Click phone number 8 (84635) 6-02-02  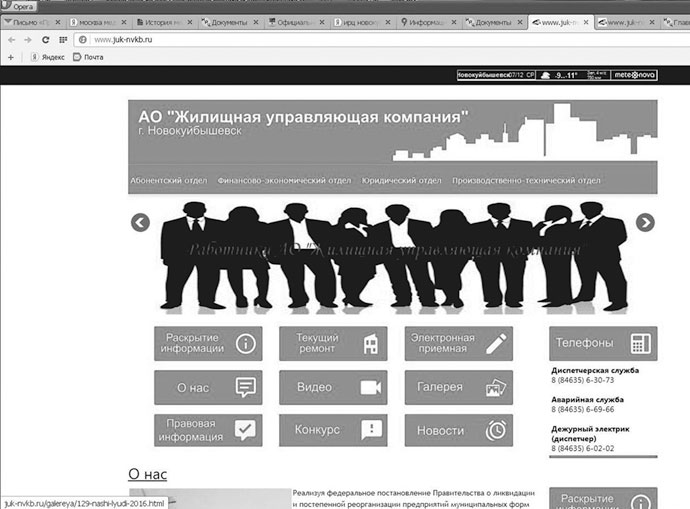click(583, 449)
